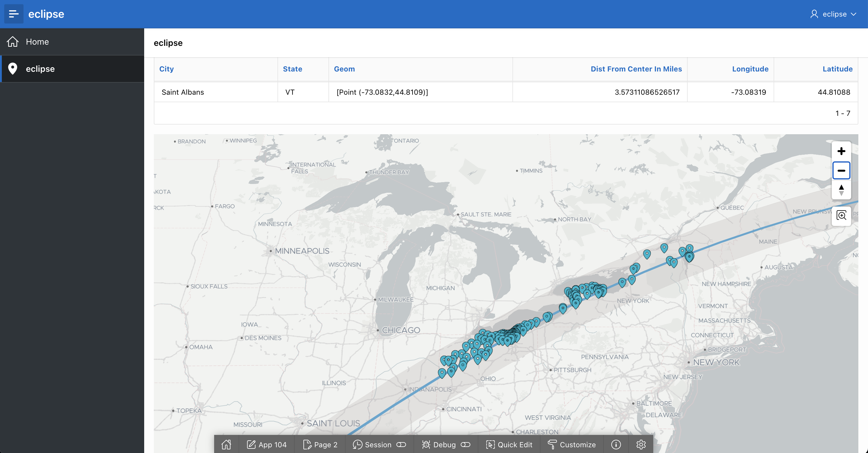The height and width of the screenshot is (453, 868).
Task: Toggle the Debug switch in toolbar
Action: pyautogui.click(x=465, y=444)
